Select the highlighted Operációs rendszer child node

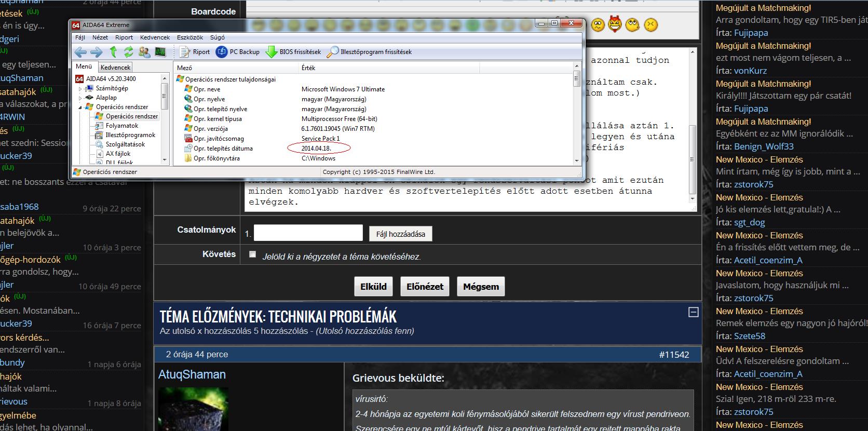click(132, 116)
